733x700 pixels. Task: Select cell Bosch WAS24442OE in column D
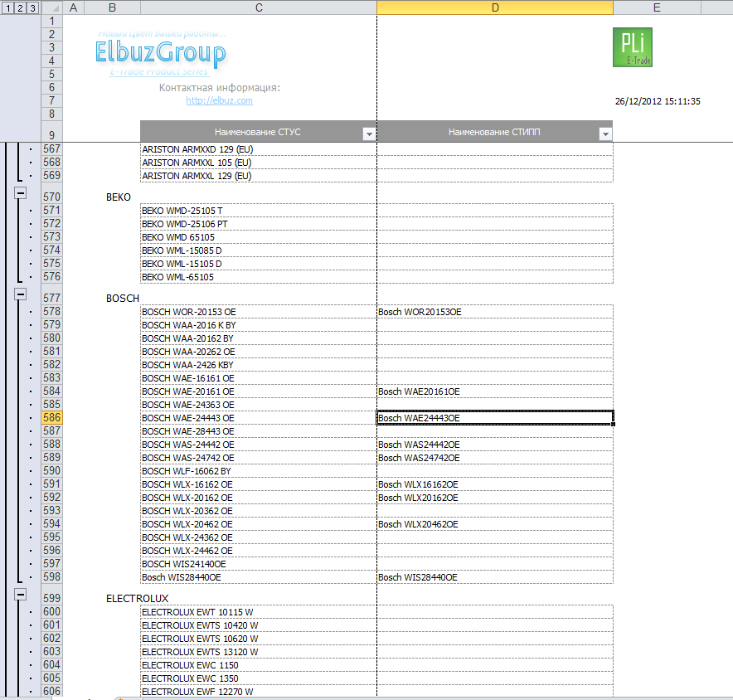(495, 445)
